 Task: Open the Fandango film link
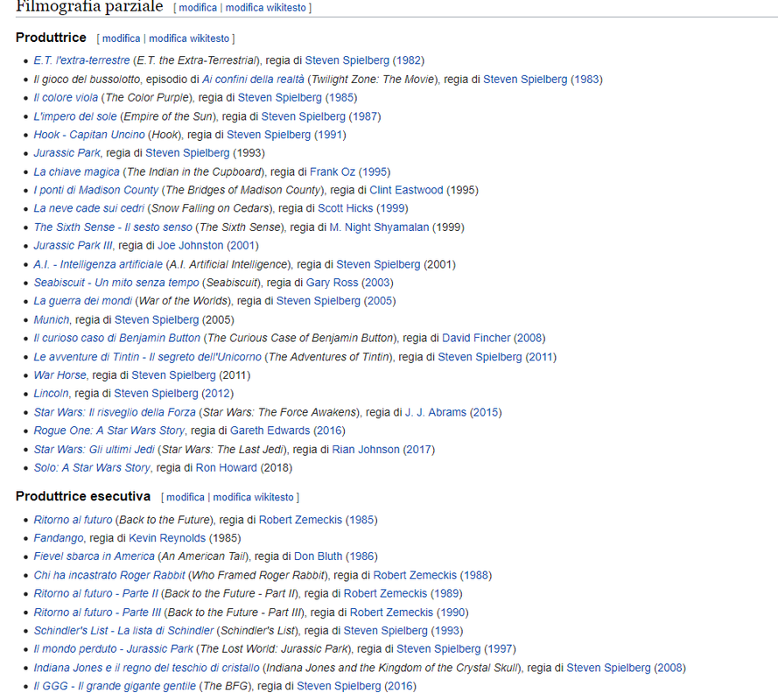(x=58, y=539)
